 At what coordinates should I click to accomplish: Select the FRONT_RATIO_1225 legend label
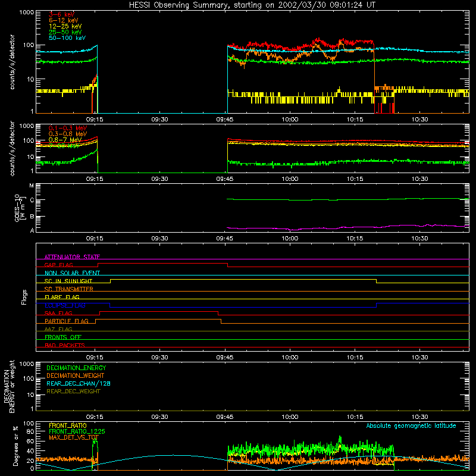pos(77,431)
